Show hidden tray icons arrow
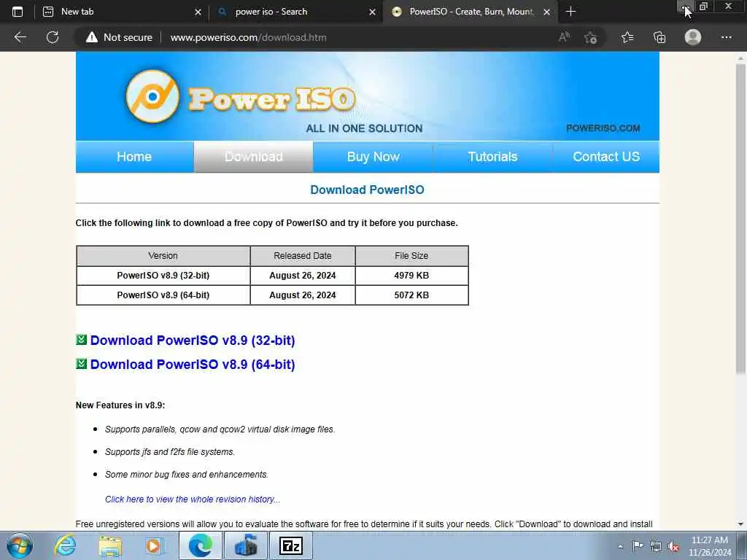The width and height of the screenshot is (747, 560). 620,546
